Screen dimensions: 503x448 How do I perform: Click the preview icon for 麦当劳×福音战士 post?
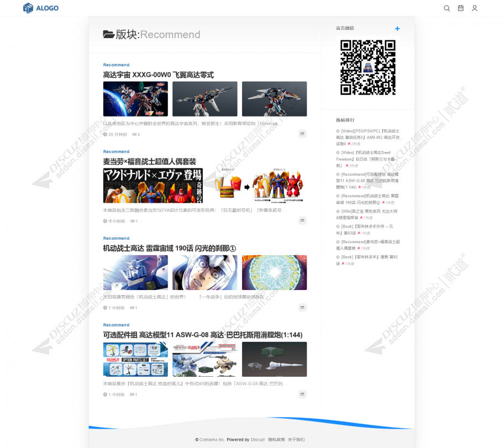[x=302, y=220]
